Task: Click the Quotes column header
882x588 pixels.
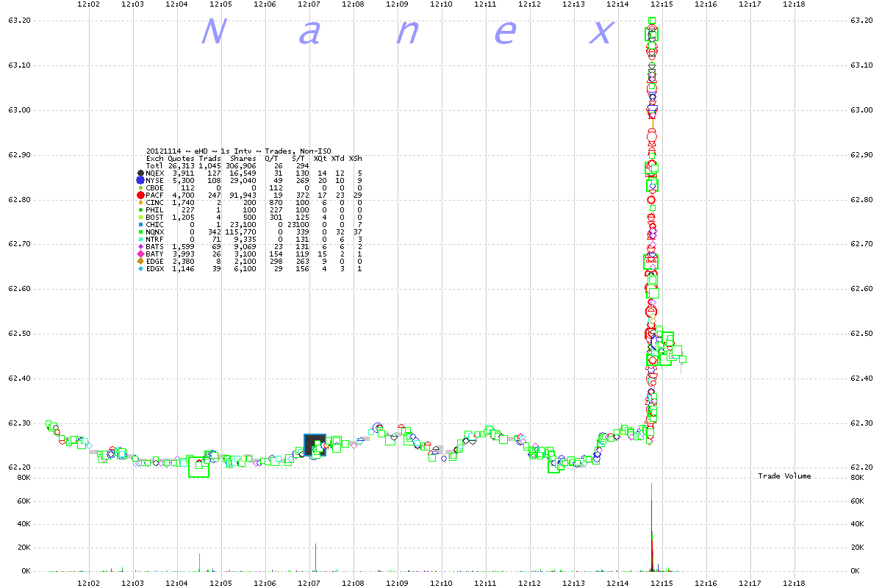Action: click(181, 158)
